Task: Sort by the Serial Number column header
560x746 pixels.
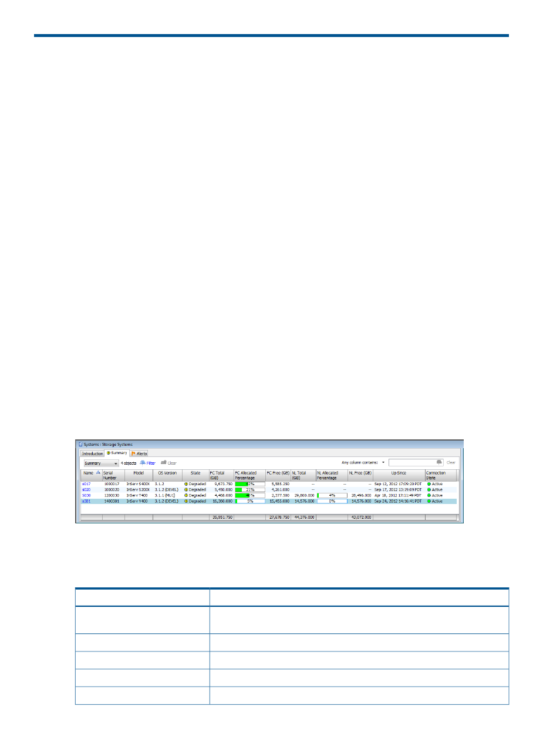Action: [x=113, y=475]
